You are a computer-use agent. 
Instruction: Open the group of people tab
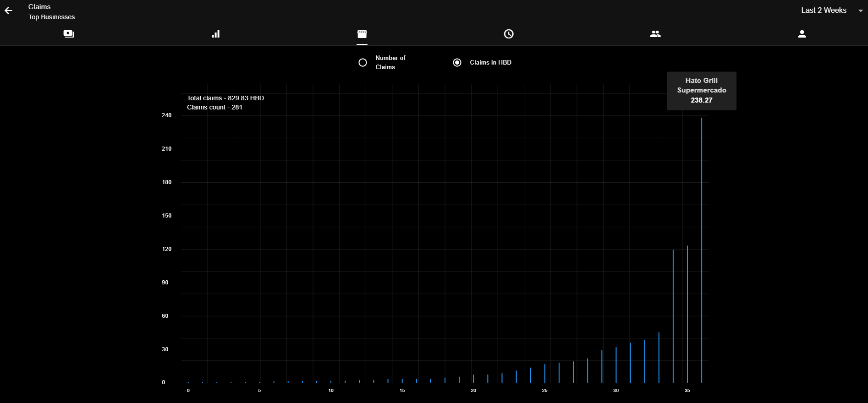[x=655, y=34]
